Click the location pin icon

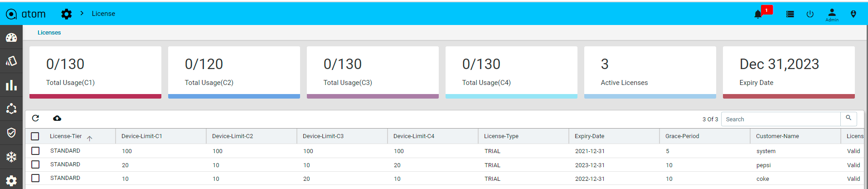coord(853,14)
